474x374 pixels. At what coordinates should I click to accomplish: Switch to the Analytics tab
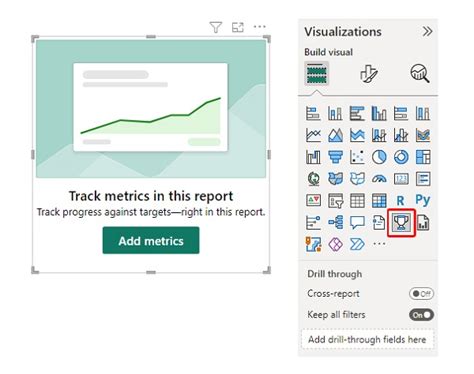click(x=420, y=73)
